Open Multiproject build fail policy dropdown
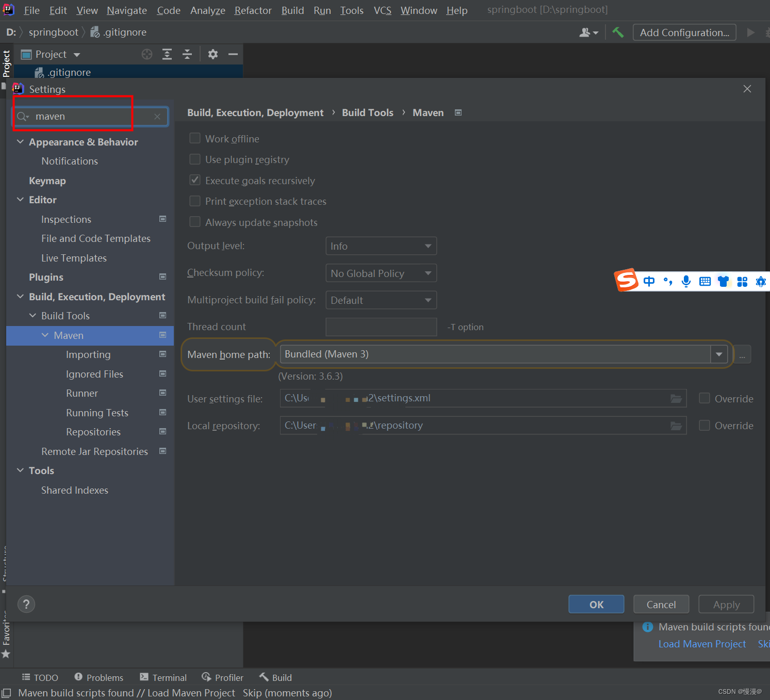The width and height of the screenshot is (770, 700). 381,300
